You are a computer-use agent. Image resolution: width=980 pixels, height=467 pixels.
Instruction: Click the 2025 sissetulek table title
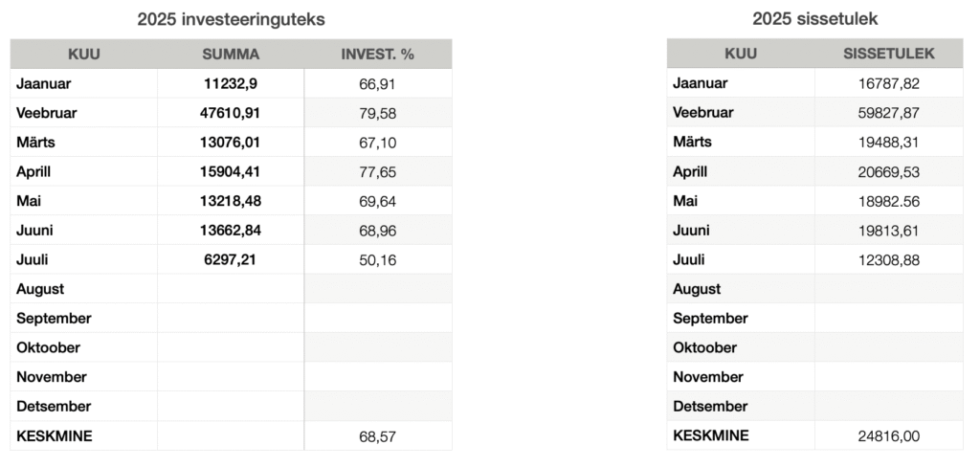815,19
